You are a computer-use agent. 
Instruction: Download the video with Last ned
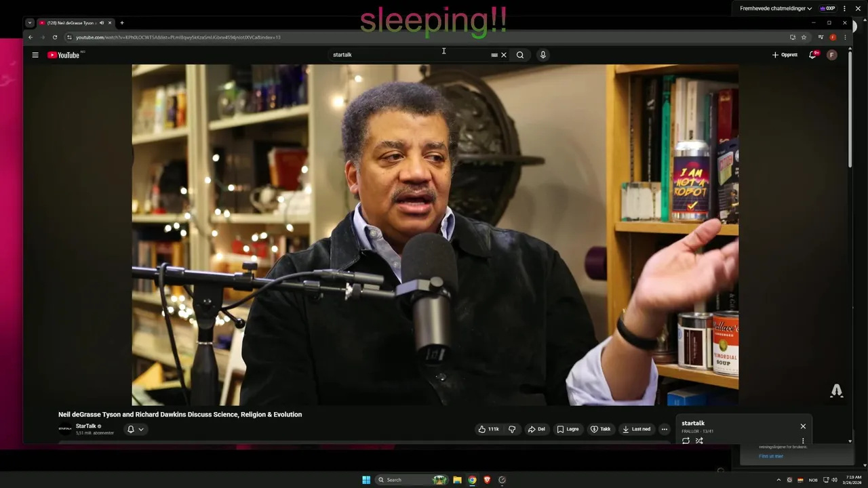(x=636, y=429)
